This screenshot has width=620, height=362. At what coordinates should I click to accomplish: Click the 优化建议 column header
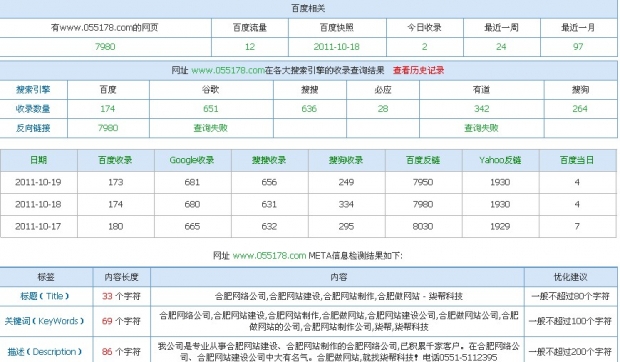click(571, 277)
